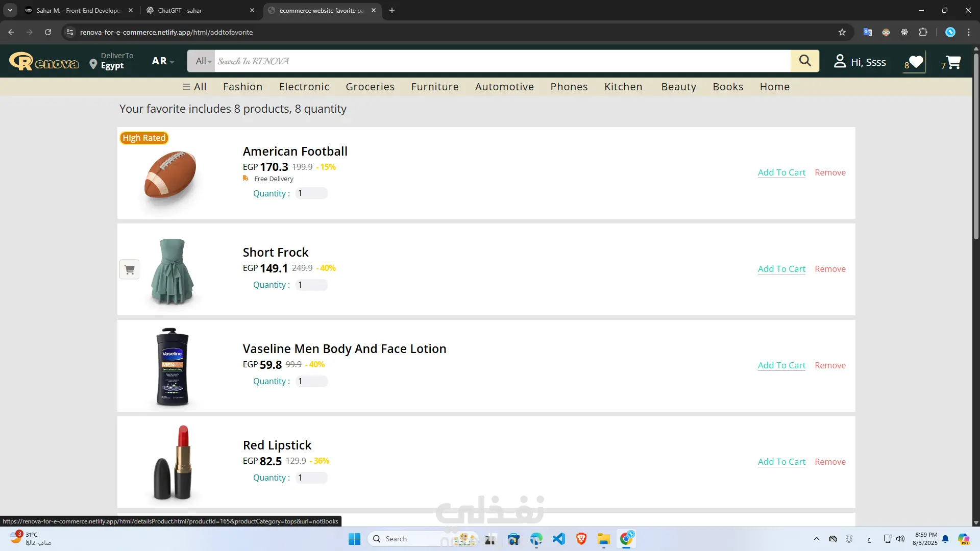Open favorites via the heart icon
Screen dimensions: 980x551
coord(916,62)
